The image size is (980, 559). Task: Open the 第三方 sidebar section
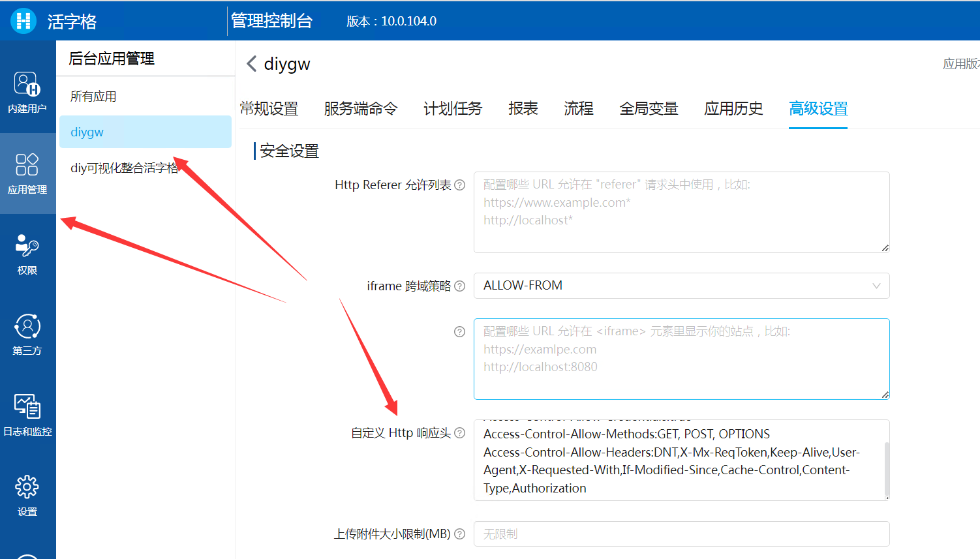pyautogui.click(x=27, y=335)
